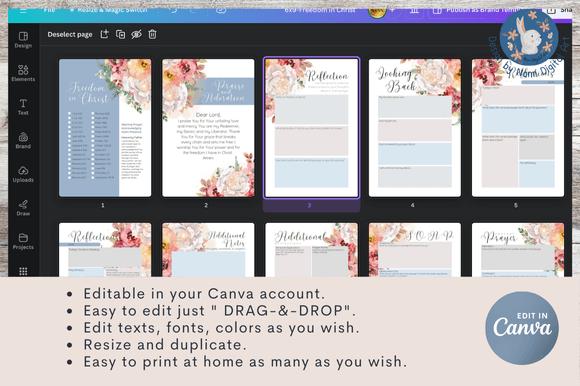Image resolution: width=580 pixels, height=386 pixels.
Task: Open the Uploads panel
Action: [23, 174]
